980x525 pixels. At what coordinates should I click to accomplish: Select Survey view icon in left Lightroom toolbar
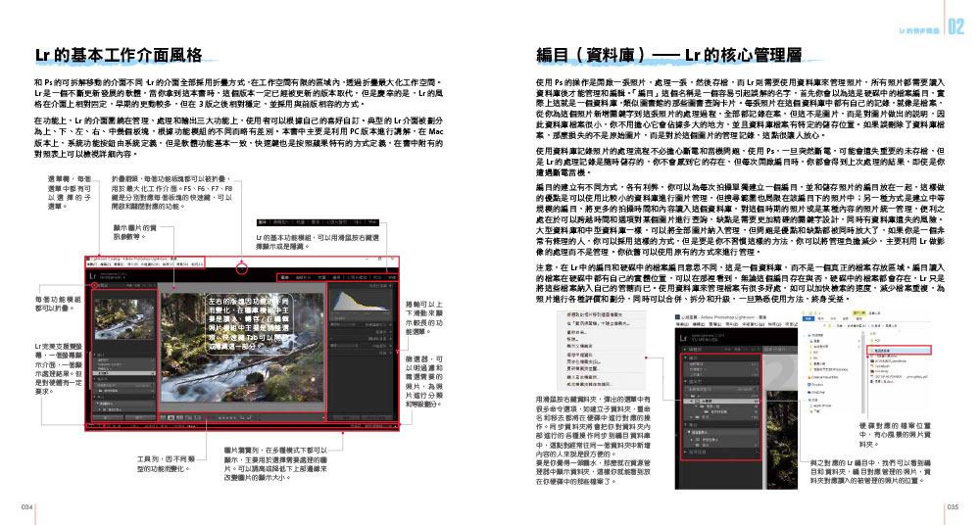(x=188, y=417)
